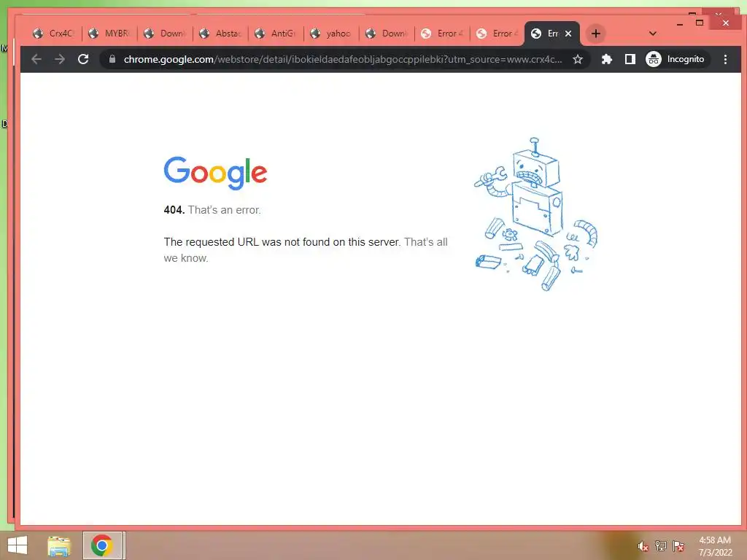
Task: View site information via the lock icon
Action: pyautogui.click(x=112, y=59)
